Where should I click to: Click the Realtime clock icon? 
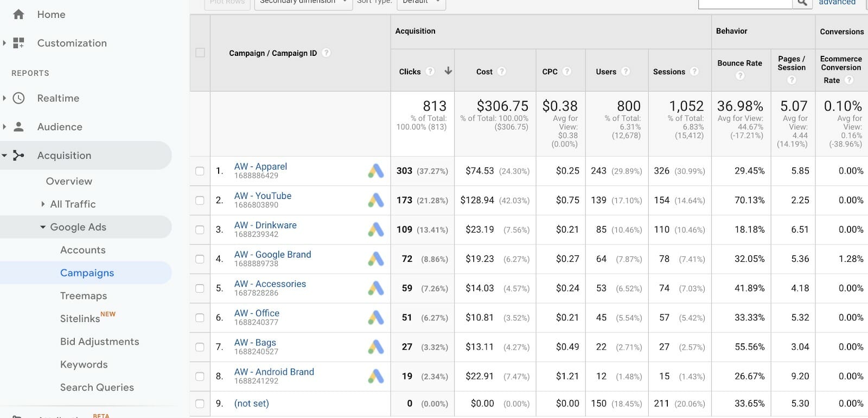pyautogui.click(x=18, y=98)
